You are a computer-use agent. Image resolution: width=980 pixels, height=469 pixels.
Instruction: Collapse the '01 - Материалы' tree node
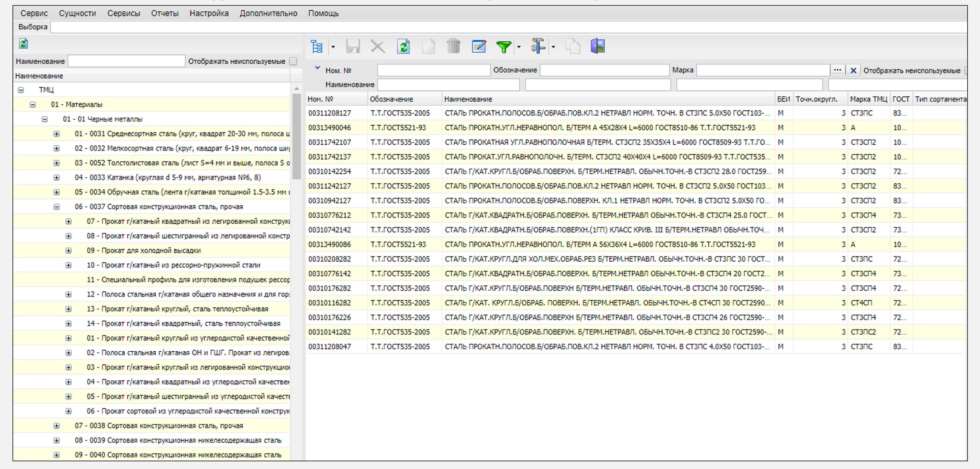coord(33,104)
